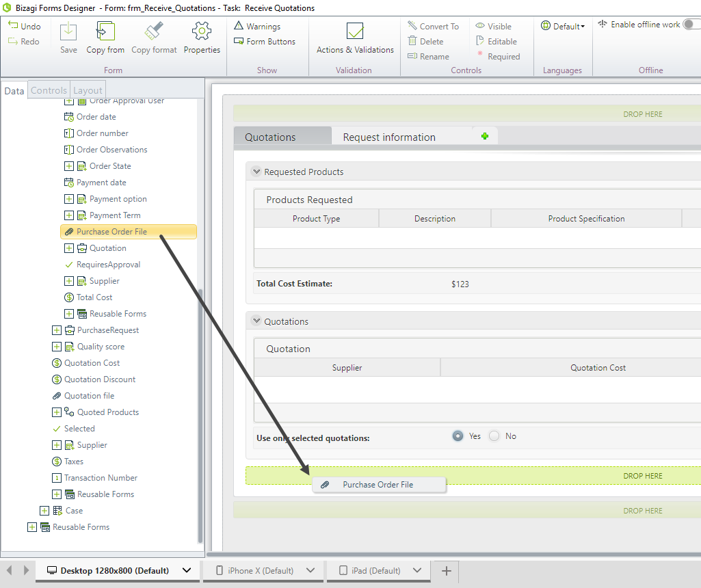The image size is (701, 588).
Task: Expand the Payment option node
Action: click(x=69, y=199)
